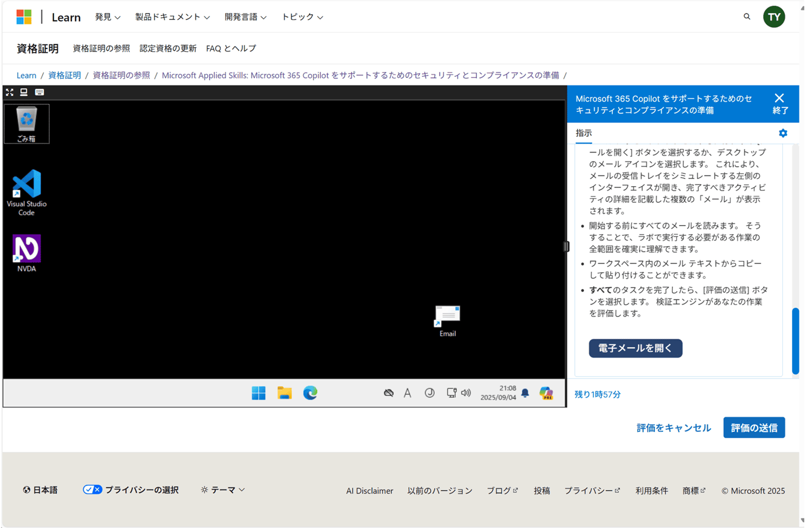The image size is (812, 528).
Task: Click the search magnifier in the Learn header
Action: [x=747, y=17]
